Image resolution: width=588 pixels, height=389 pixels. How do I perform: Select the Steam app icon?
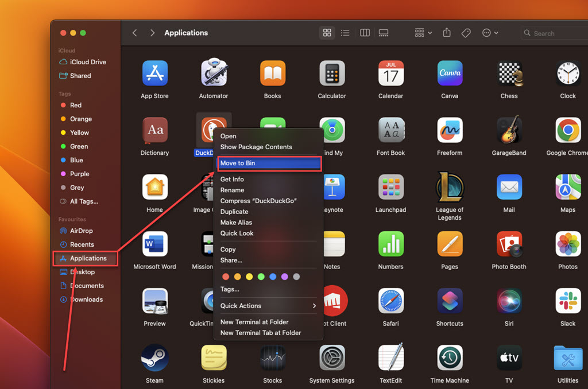(154, 358)
